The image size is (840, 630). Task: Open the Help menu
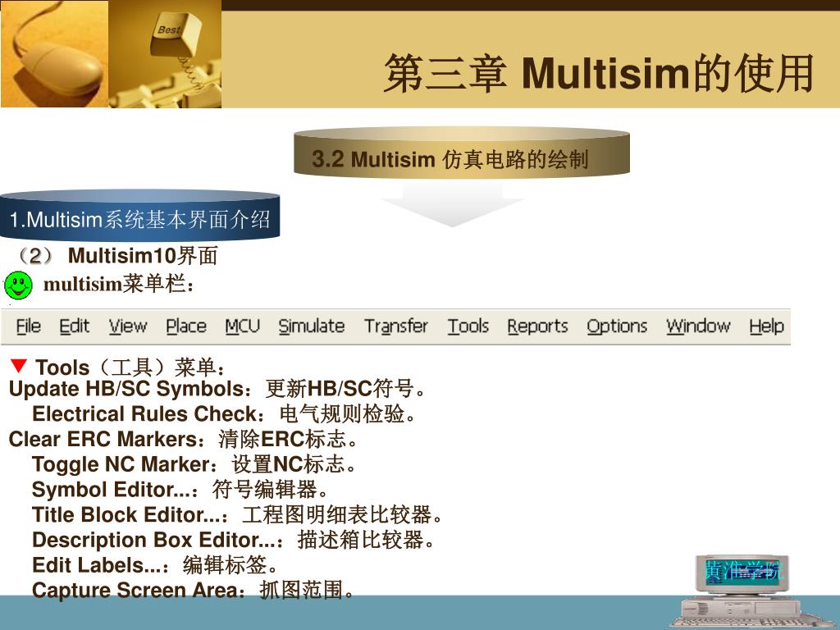(x=766, y=326)
